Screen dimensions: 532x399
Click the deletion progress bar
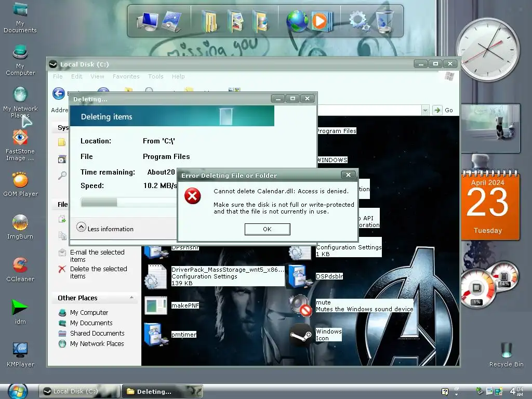(129, 202)
